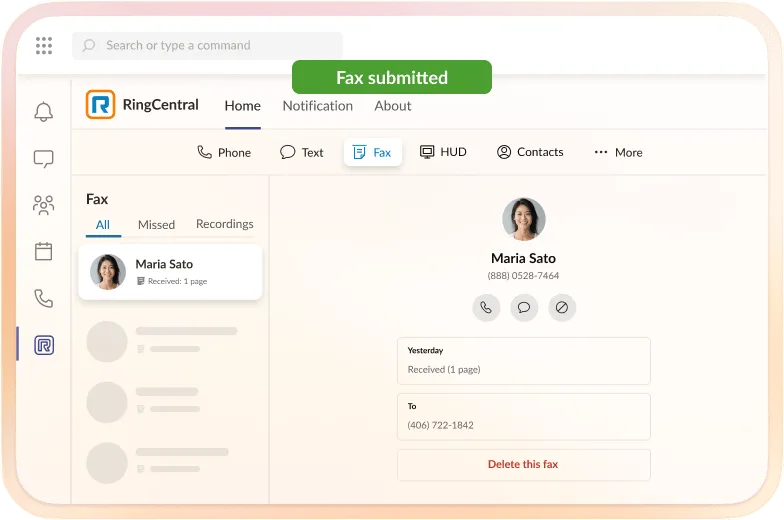Open Teams people icon in sidebar

(44, 205)
